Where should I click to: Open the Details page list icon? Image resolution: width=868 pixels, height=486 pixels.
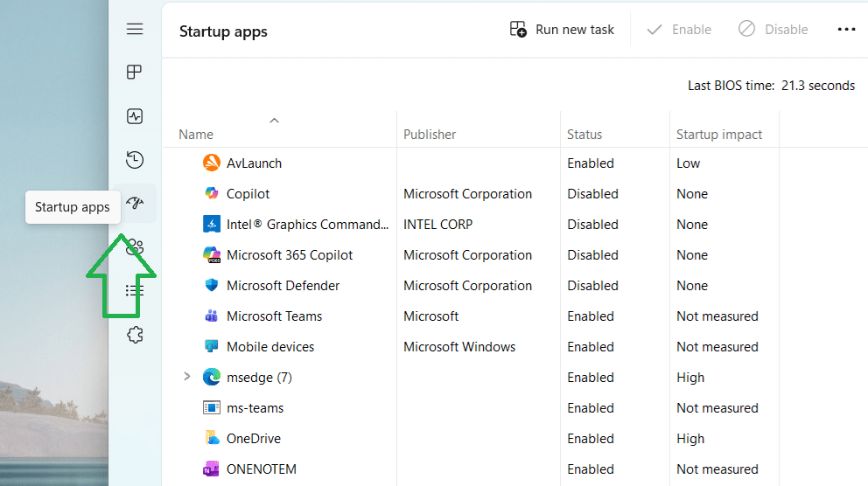click(x=135, y=291)
